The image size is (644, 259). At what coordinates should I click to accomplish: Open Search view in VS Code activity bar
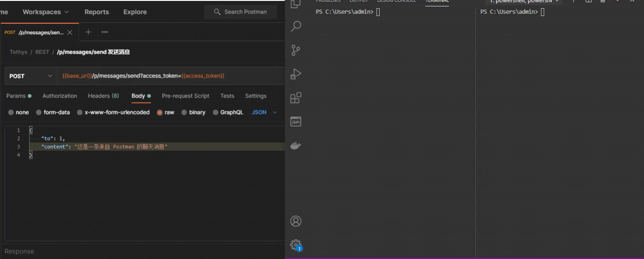pyautogui.click(x=296, y=26)
